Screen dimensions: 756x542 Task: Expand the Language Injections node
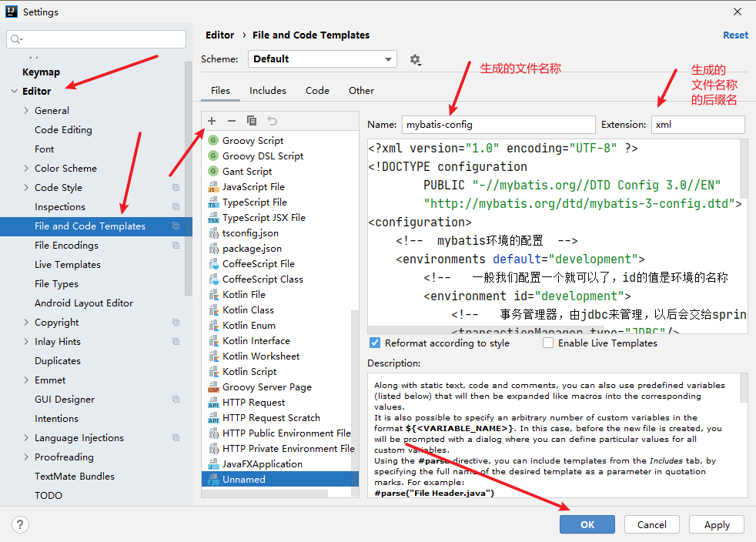pyautogui.click(x=26, y=438)
